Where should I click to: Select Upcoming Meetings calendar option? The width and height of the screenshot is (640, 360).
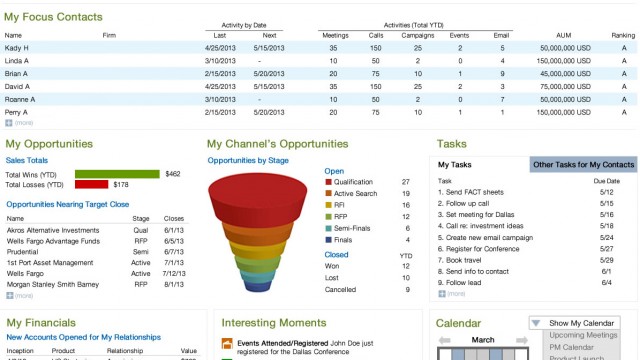(583, 335)
